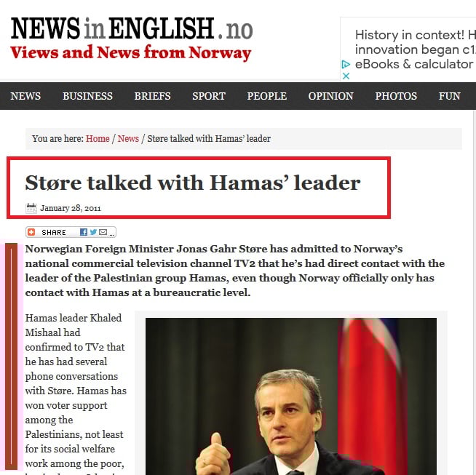Go to the BRIEFS section
Viewport: 476px width, 475px height.
(152, 96)
